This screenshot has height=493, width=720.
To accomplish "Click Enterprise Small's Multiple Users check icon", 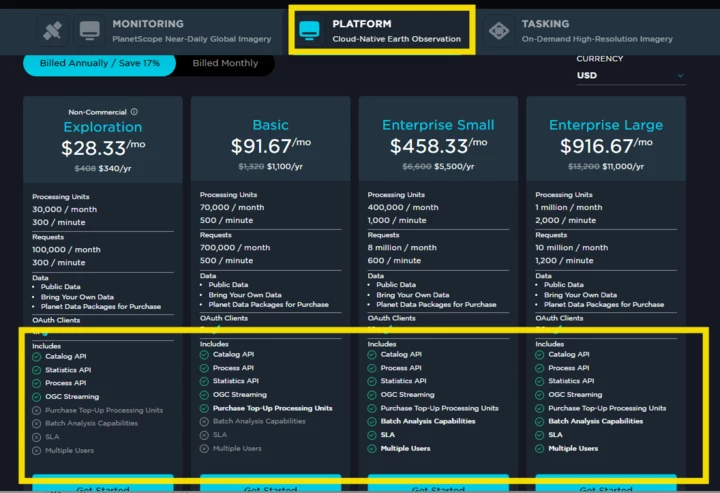I will pos(372,448).
